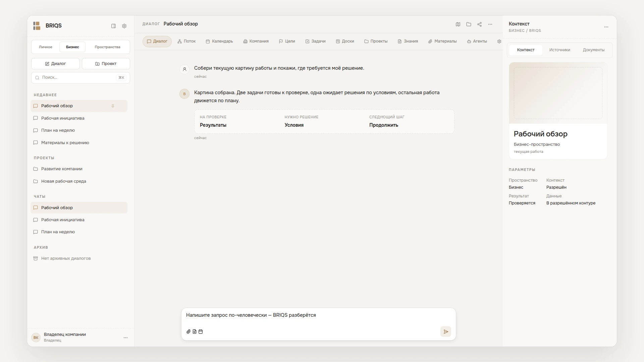Open Рабочая инициатива under Недавнее
This screenshot has width=644, height=362.
(79, 118)
